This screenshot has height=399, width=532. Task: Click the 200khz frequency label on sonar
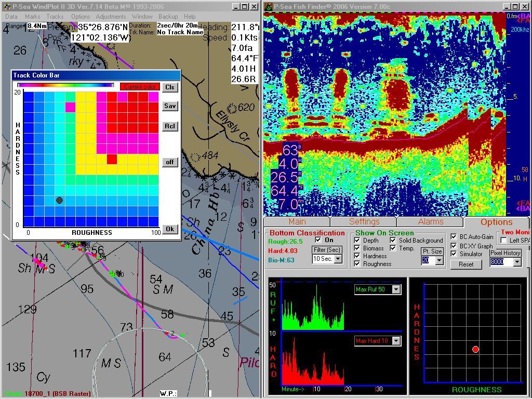[520, 30]
